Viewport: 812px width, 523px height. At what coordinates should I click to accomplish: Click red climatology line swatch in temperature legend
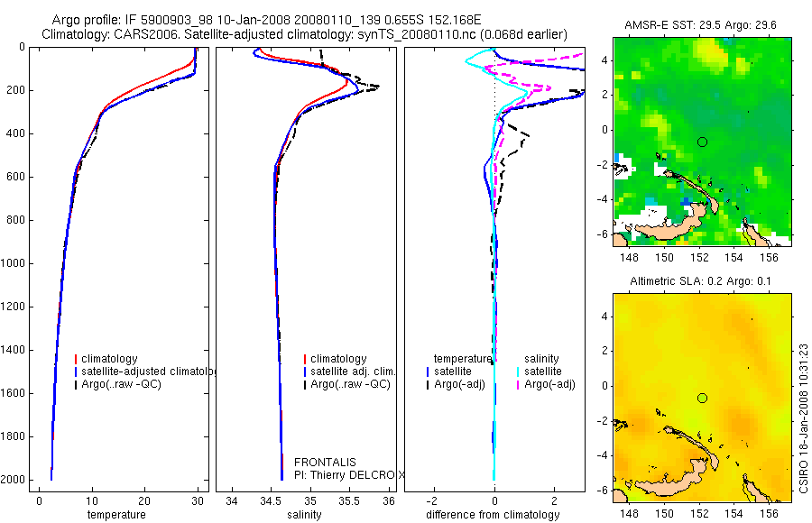[x=76, y=359]
